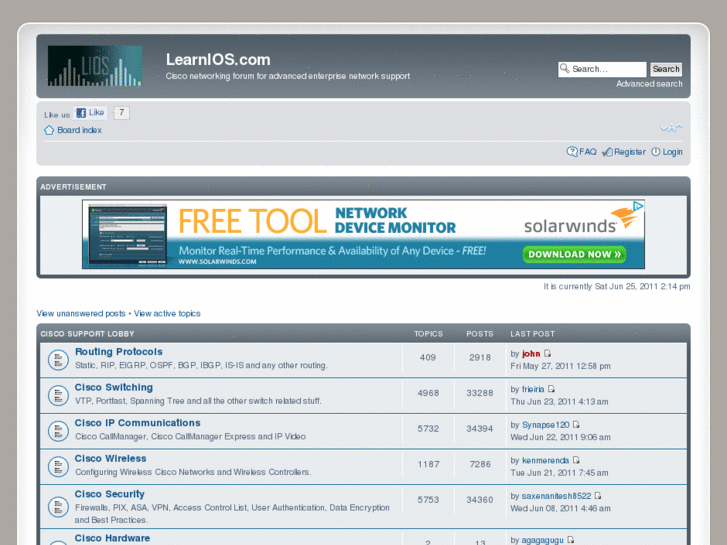Open the Register link

click(x=630, y=152)
